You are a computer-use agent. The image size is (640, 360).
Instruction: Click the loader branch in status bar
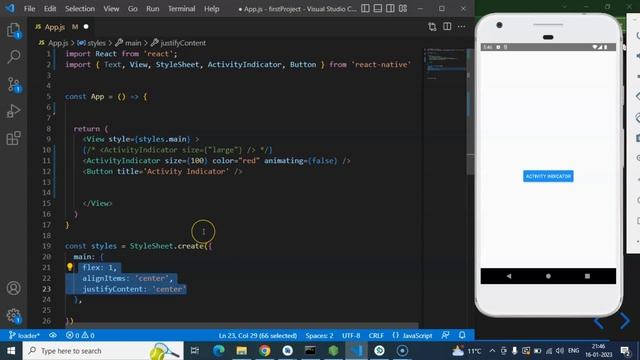pos(24,336)
